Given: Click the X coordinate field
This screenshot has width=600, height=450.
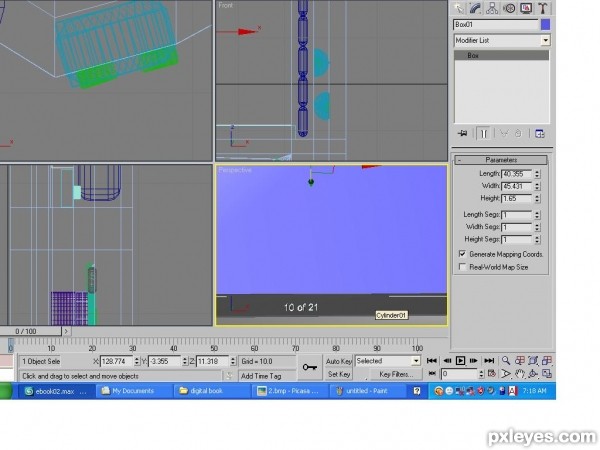Looking at the screenshot, I should click(x=116, y=361).
